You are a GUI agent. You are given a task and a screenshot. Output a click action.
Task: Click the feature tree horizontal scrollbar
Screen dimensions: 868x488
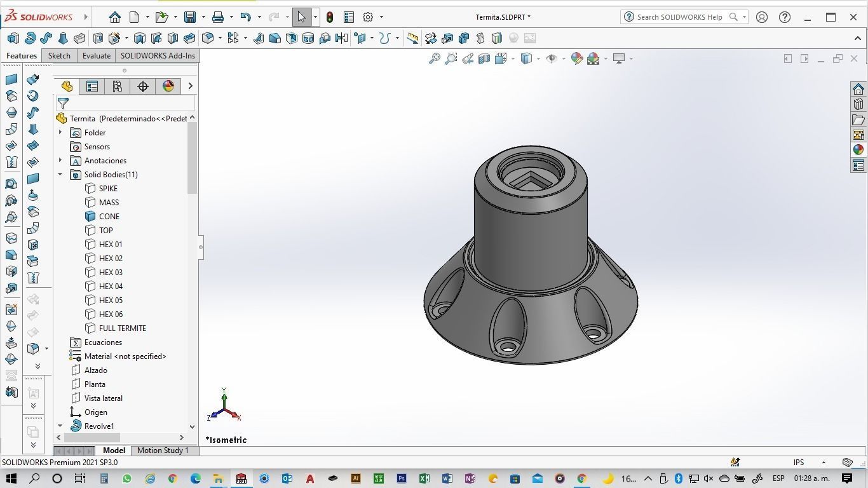(92, 437)
